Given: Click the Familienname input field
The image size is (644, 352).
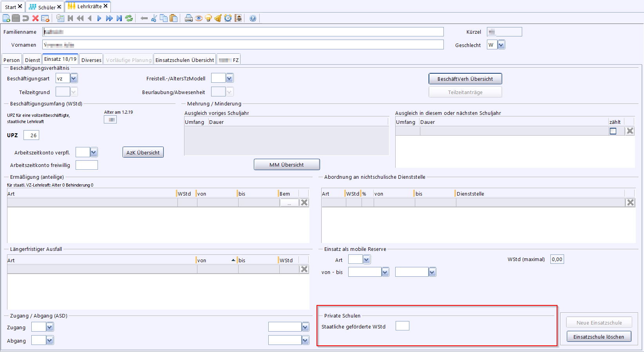Looking at the screenshot, I should pos(243,32).
